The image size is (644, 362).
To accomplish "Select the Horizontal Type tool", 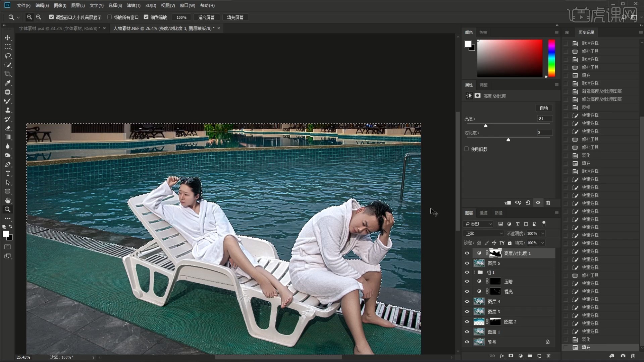I will [x=8, y=173].
